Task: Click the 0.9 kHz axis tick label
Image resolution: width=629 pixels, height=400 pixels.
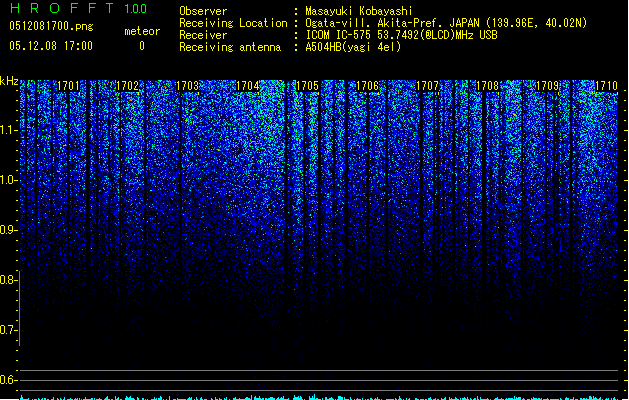Action: coord(8,230)
